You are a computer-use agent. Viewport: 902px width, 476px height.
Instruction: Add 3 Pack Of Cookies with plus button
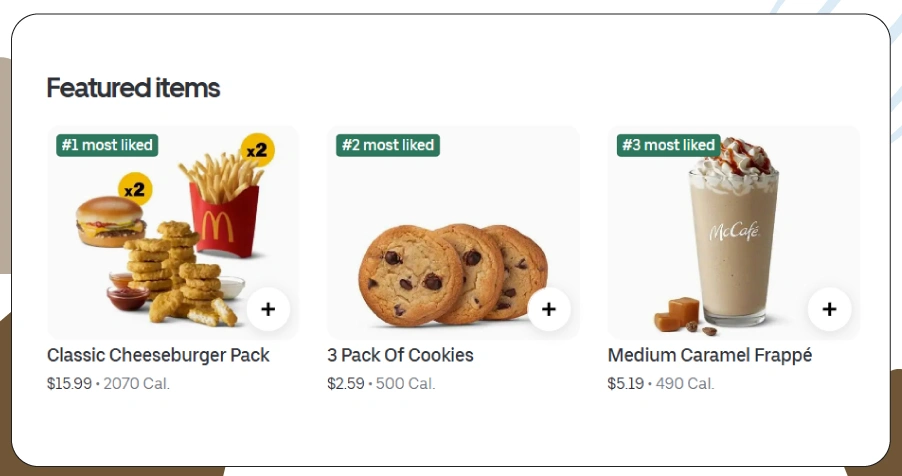[548, 309]
